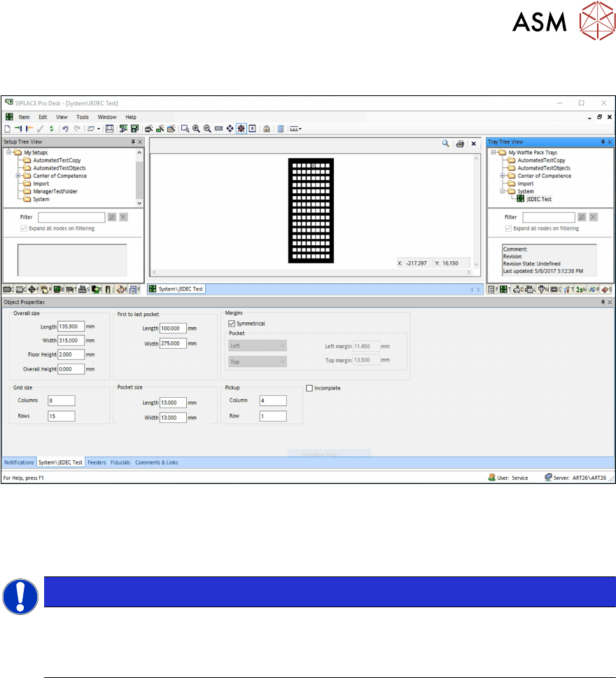Viewport: 616px width, 678px height.
Task: Click the crosshair 'F' tab icon below Setup Tree
Action: [x=34, y=289]
